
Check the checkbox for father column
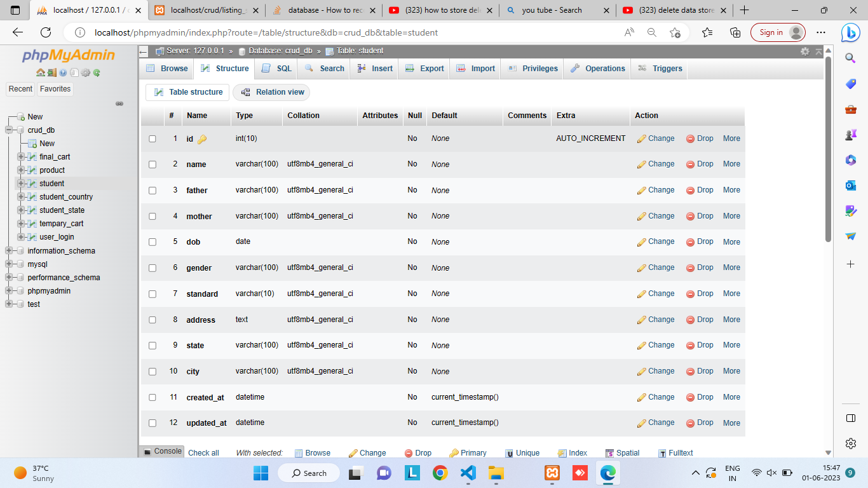click(x=153, y=190)
